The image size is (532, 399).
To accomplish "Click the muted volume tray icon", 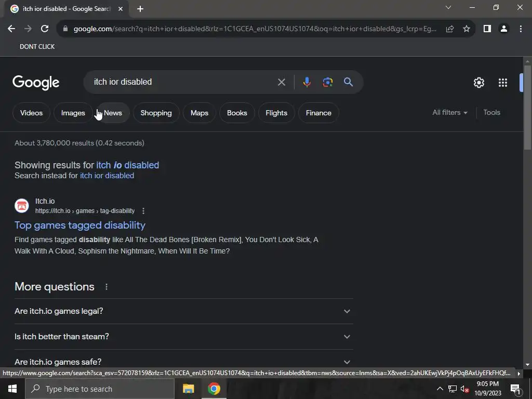I will tap(464, 389).
